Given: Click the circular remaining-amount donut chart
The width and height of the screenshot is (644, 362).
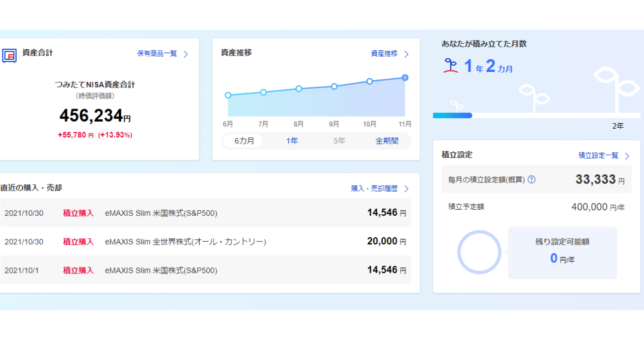Looking at the screenshot, I should (479, 252).
